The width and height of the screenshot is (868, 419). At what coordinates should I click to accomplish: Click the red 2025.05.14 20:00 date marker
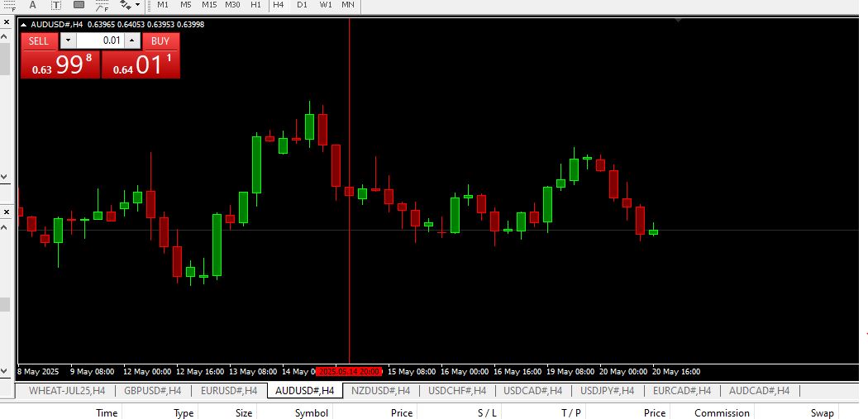coord(350,371)
